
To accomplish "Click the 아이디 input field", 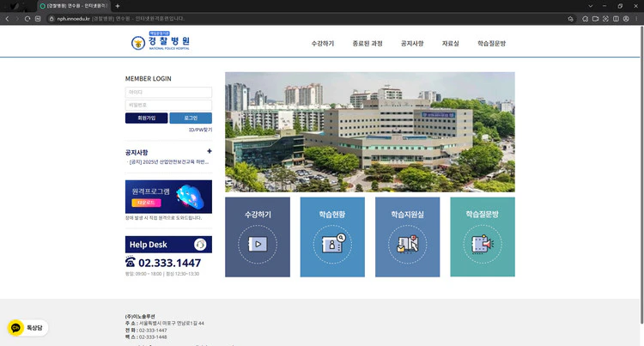I will (168, 92).
